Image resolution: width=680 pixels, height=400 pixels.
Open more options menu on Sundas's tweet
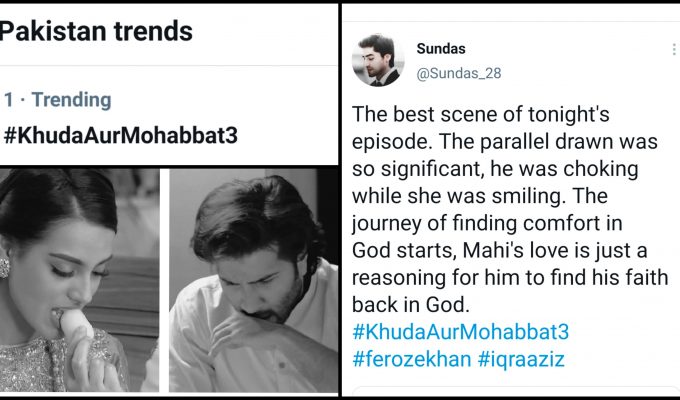(673, 49)
